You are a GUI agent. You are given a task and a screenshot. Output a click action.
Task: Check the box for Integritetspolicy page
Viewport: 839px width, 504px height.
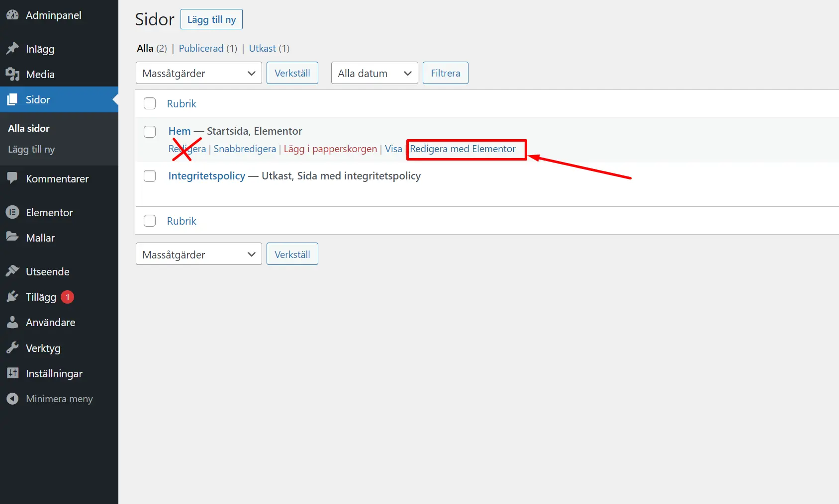pyautogui.click(x=150, y=176)
